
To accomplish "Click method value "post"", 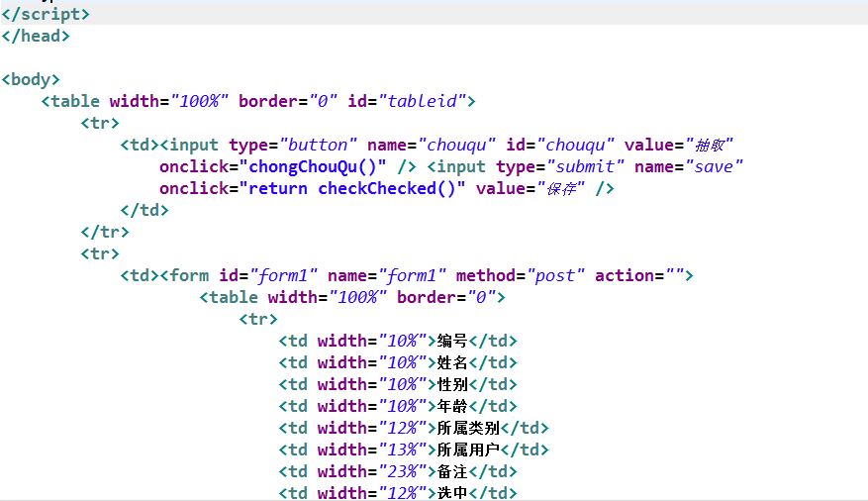I will [x=556, y=275].
